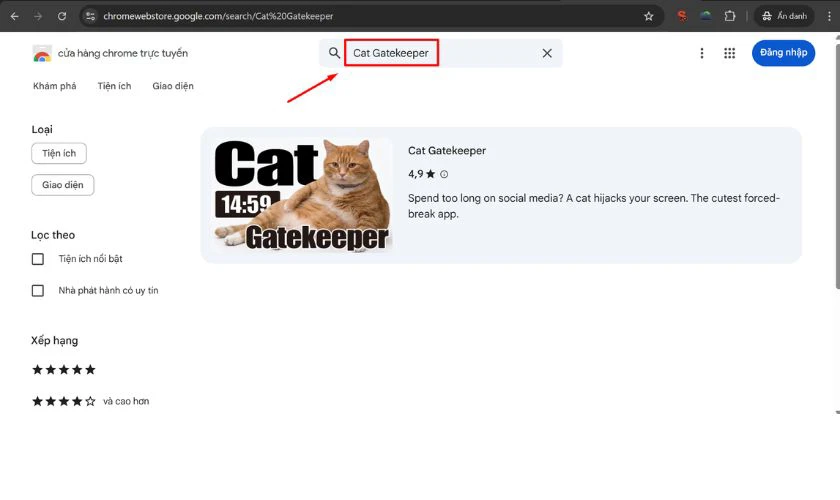Filter by four stars và cao hơn

point(90,401)
